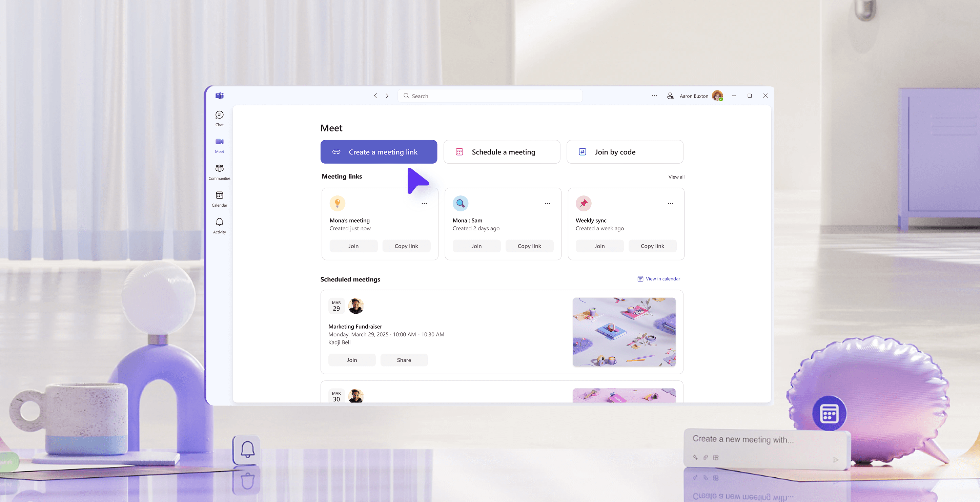
Task: Open more options on Weekly sync card
Action: coord(670,204)
